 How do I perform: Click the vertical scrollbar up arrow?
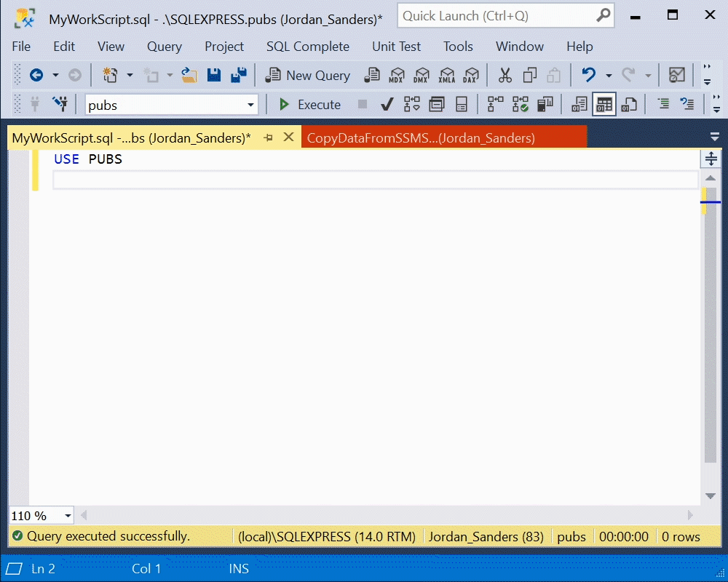(x=711, y=178)
